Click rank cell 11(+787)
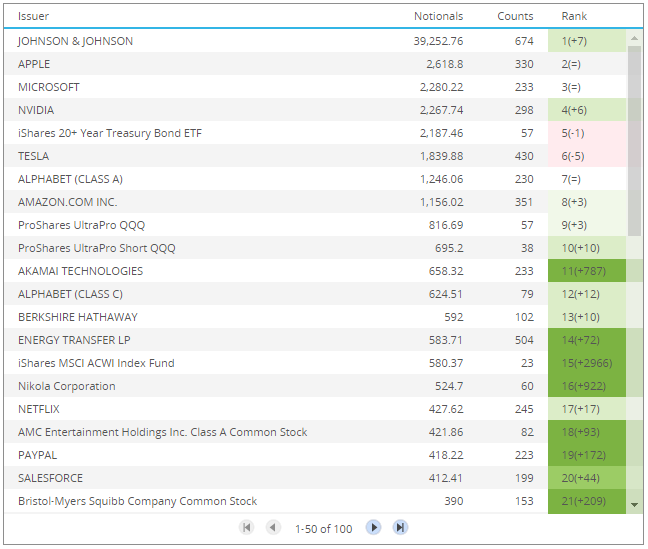The image size is (648, 549). click(x=587, y=271)
